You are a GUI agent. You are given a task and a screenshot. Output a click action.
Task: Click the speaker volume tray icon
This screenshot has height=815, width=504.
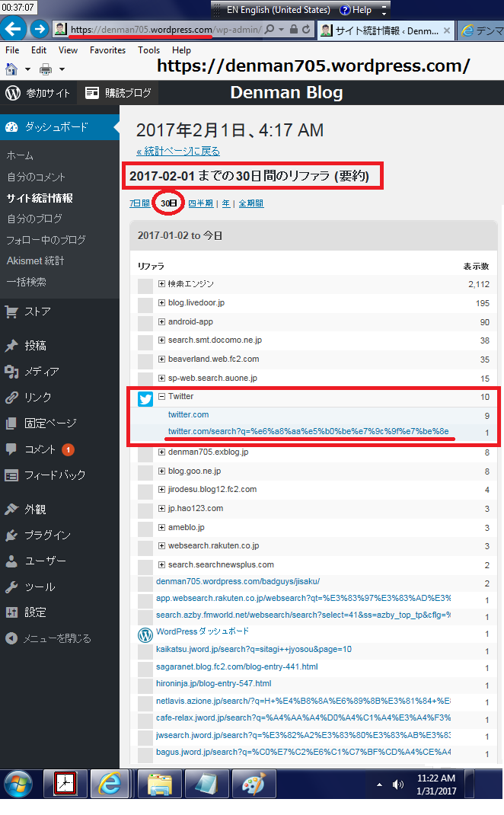(x=398, y=785)
